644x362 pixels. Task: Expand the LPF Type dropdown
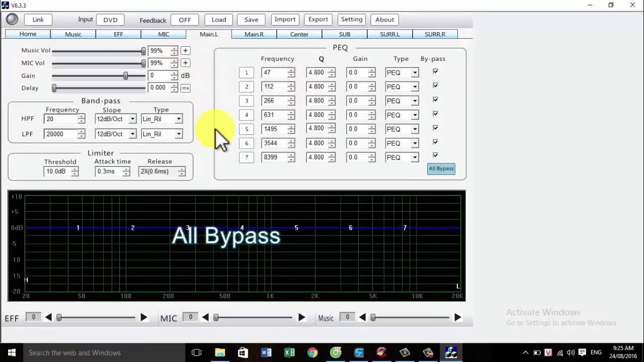(178, 134)
